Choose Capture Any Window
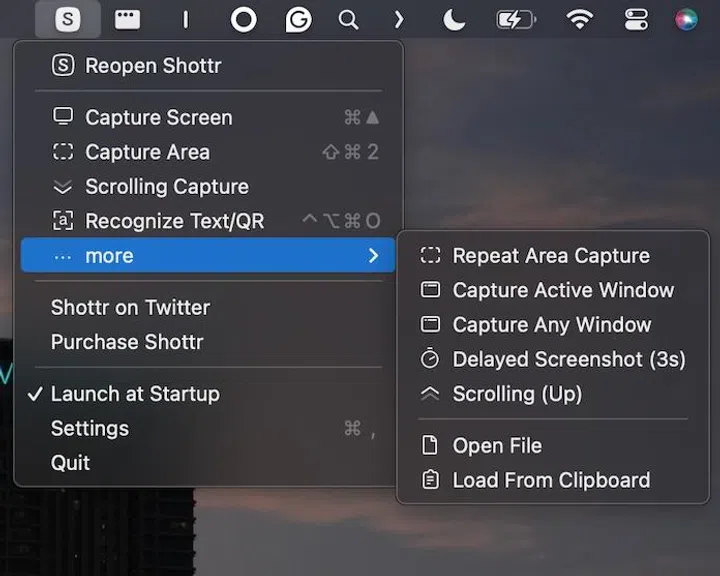720x576 pixels. 553,324
